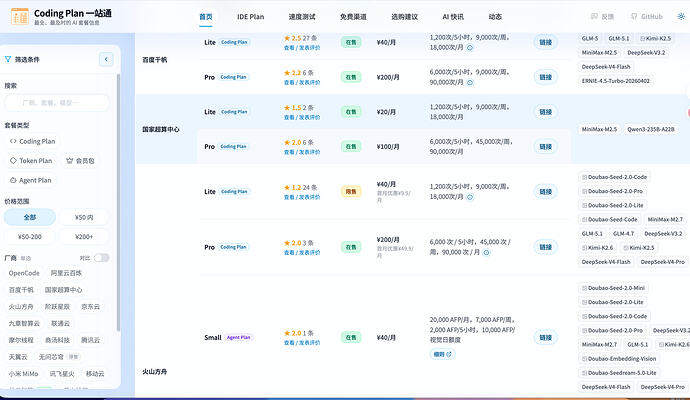The height and width of the screenshot is (400, 690).
Task: Filter by OpenCode vendor
Action: [x=24, y=273]
